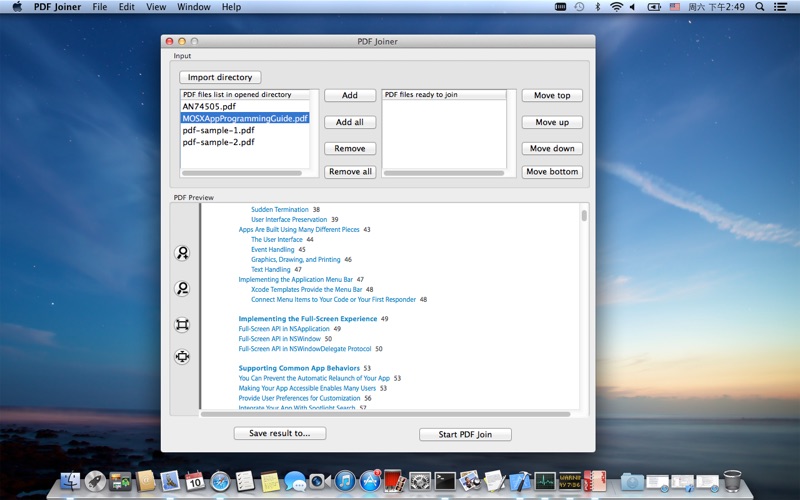Image resolution: width=800 pixels, height=500 pixels.
Task: Open the Contacts address book dock icon
Action: click(x=145, y=481)
